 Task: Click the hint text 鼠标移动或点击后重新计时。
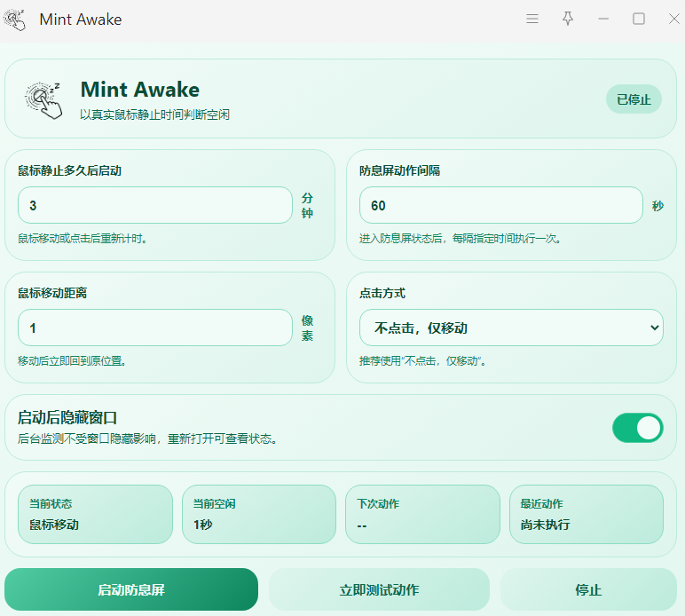point(83,239)
